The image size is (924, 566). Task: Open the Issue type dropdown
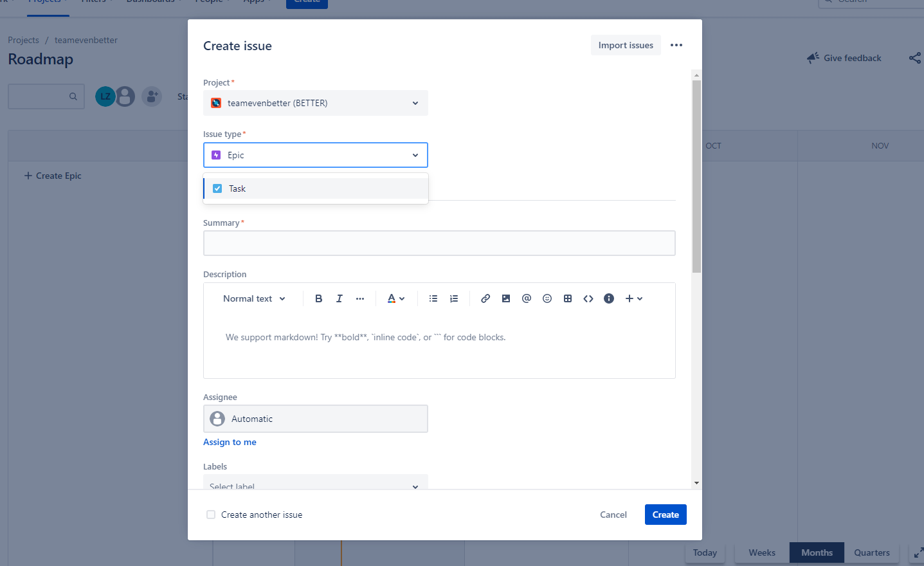316,155
